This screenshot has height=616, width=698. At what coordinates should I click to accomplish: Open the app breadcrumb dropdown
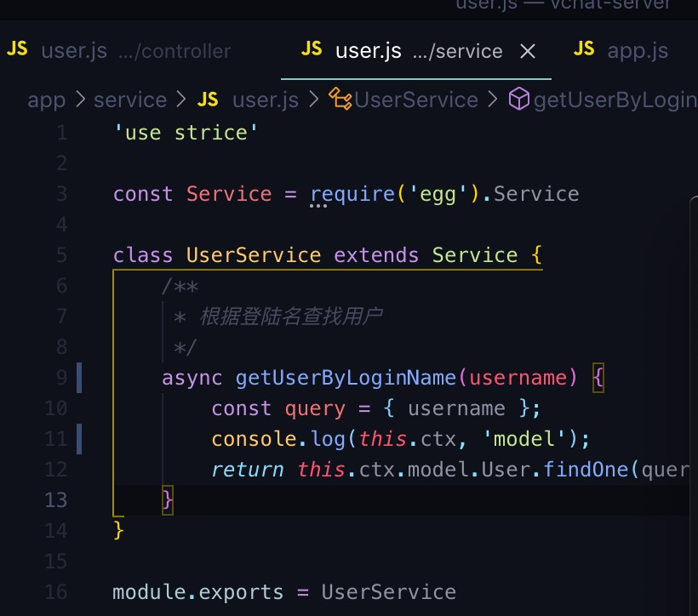(46, 100)
